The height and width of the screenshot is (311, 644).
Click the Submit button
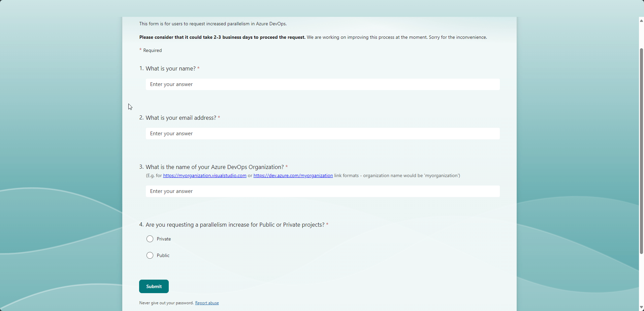tap(154, 286)
